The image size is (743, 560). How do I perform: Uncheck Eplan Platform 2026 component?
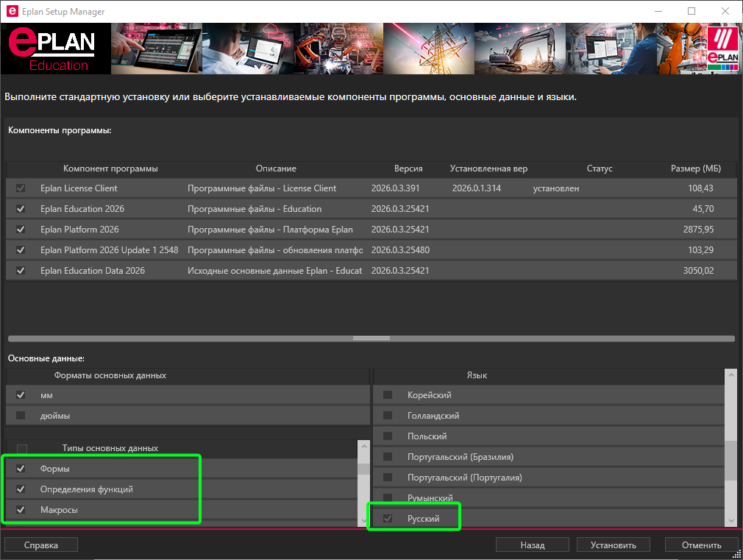[21, 230]
